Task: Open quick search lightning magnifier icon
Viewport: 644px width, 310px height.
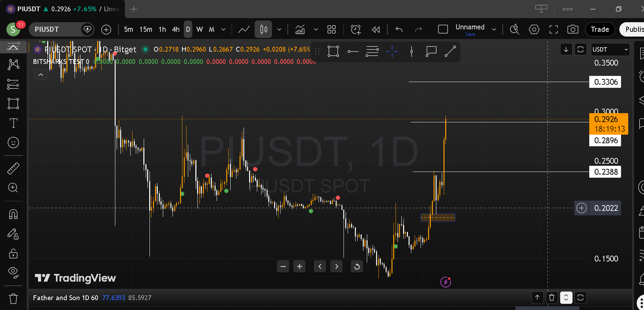Action: coord(514,29)
